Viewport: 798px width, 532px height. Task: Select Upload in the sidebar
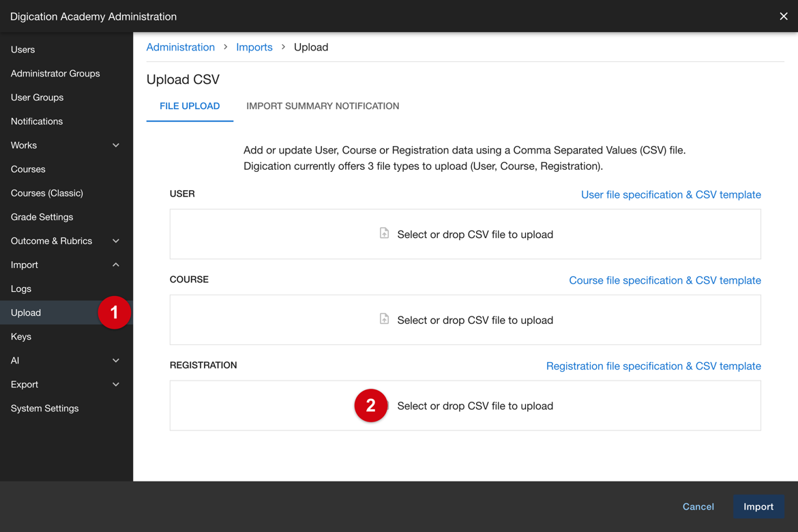pos(66,312)
